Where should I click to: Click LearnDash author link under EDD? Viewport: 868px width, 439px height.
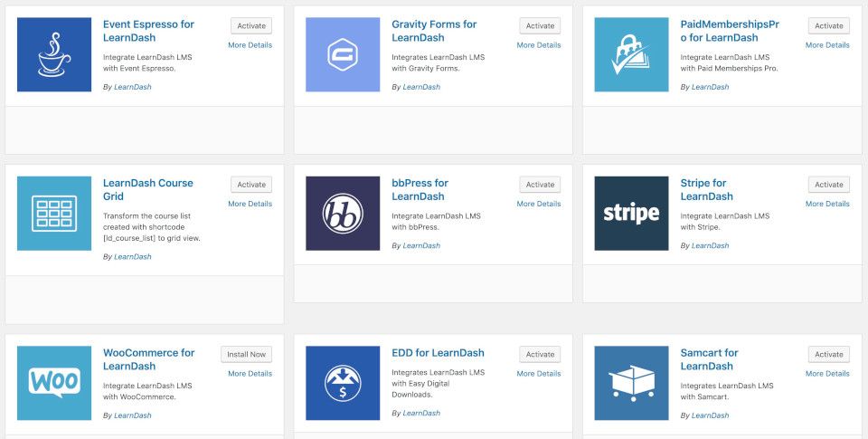tap(421, 413)
